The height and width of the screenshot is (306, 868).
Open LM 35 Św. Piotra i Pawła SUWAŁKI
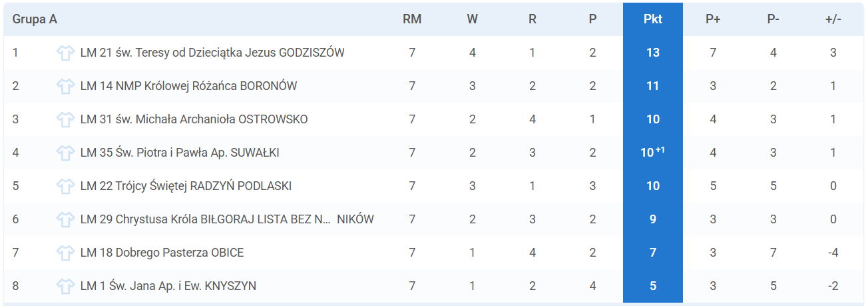(180, 153)
